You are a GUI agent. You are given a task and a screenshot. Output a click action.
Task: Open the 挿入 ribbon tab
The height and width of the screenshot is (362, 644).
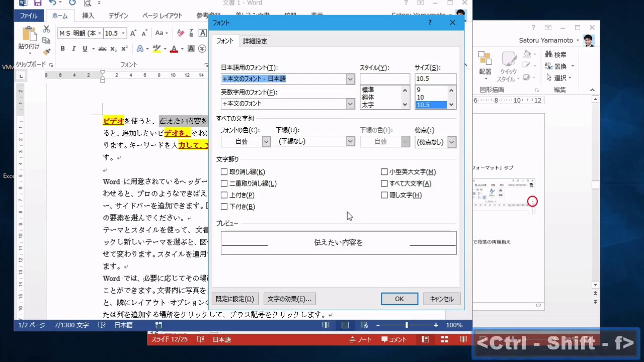(88, 16)
